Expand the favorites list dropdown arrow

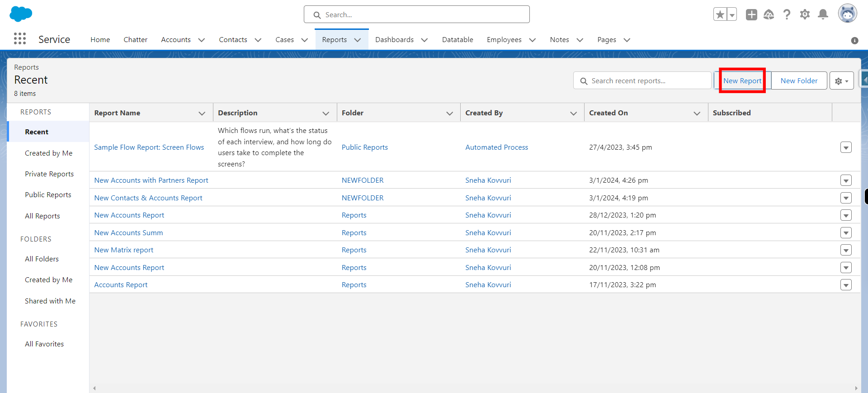point(732,14)
